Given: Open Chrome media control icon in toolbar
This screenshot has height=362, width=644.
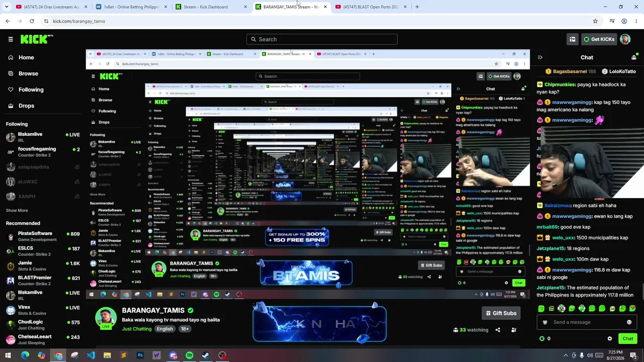Looking at the screenshot, I should point(612,21).
